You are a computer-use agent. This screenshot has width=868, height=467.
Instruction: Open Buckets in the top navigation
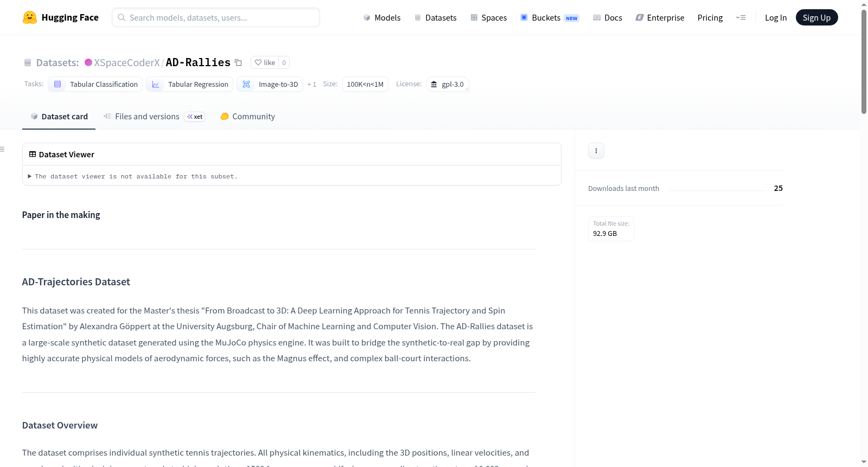coord(550,17)
